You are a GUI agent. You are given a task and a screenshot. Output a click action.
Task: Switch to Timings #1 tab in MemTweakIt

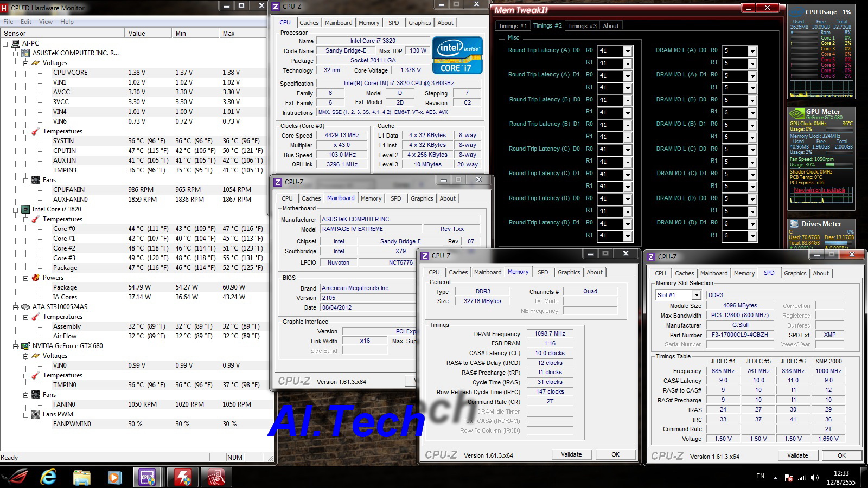click(x=513, y=26)
